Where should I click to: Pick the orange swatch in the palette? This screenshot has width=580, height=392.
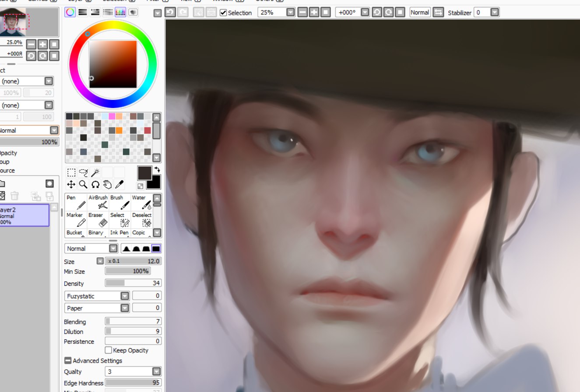(119, 130)
